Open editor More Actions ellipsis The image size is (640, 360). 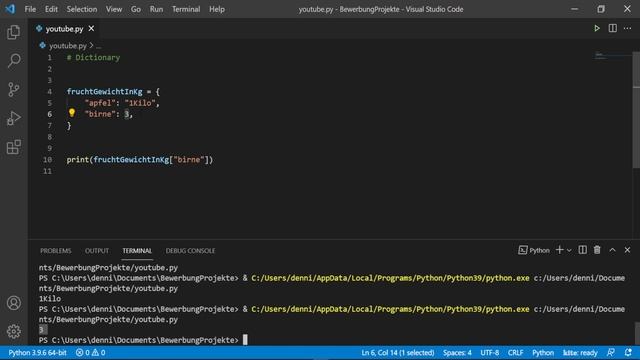point(628,28)
